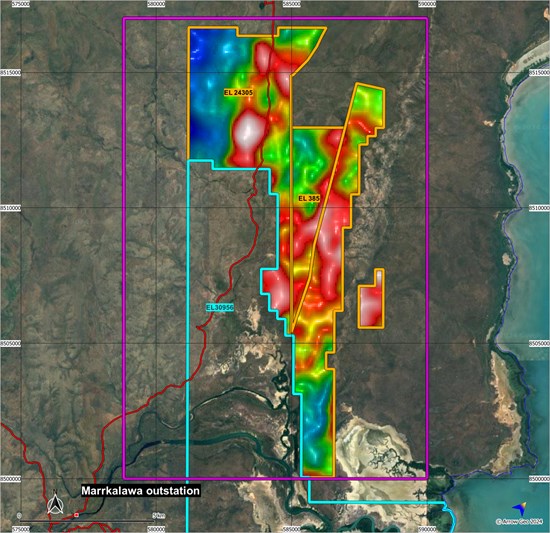Screen dimensions: 550x533
Task: Click the 8505000 northing label on left
Action: [x=11, y=343]
